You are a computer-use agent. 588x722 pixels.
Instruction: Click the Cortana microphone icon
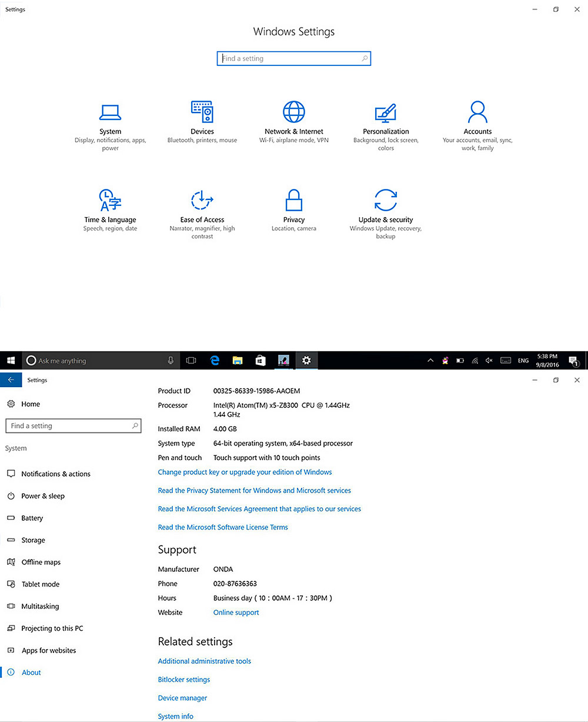click(171, 360)
